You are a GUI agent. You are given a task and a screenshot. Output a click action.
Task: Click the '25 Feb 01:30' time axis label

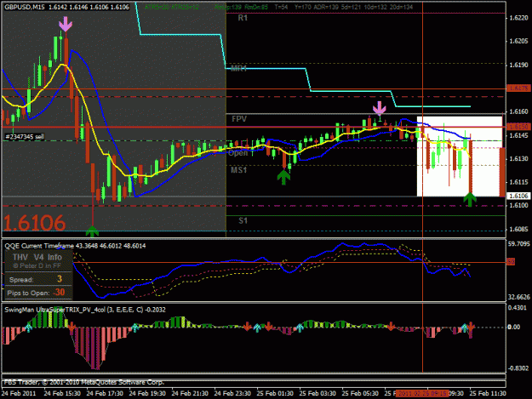(275, 394)
